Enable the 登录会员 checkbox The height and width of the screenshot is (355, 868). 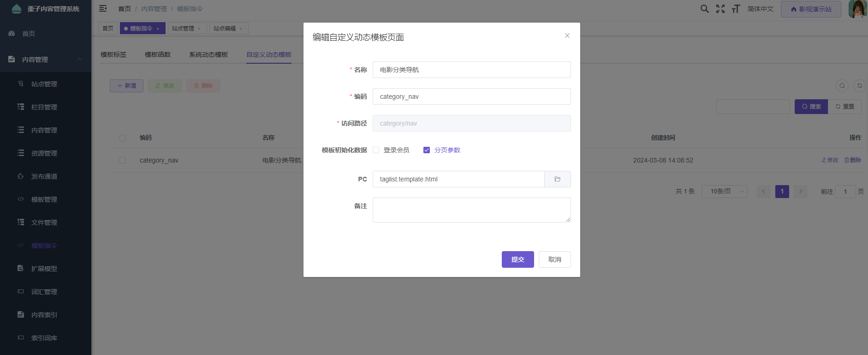(376, 150)
